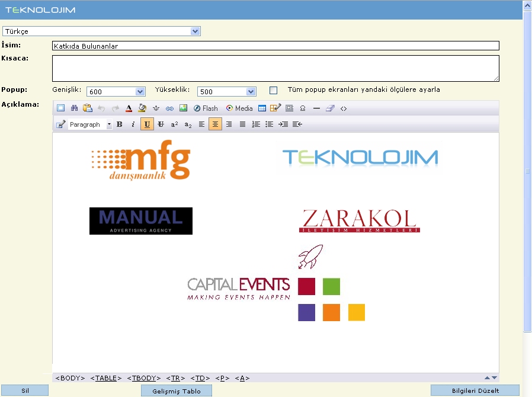Image resolution: width=532 pixels, height=397 pixels.
Task: Click the Sil button
Action: (25, 390)
